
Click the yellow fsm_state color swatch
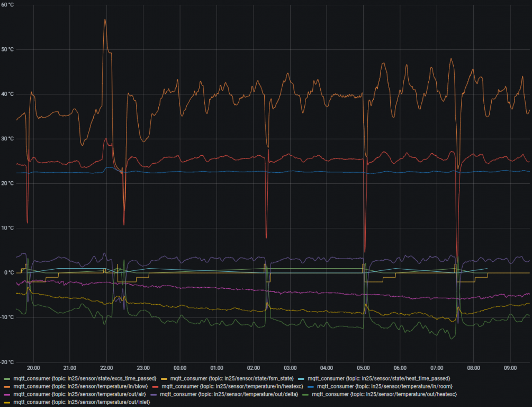click(x=164, y=379)
